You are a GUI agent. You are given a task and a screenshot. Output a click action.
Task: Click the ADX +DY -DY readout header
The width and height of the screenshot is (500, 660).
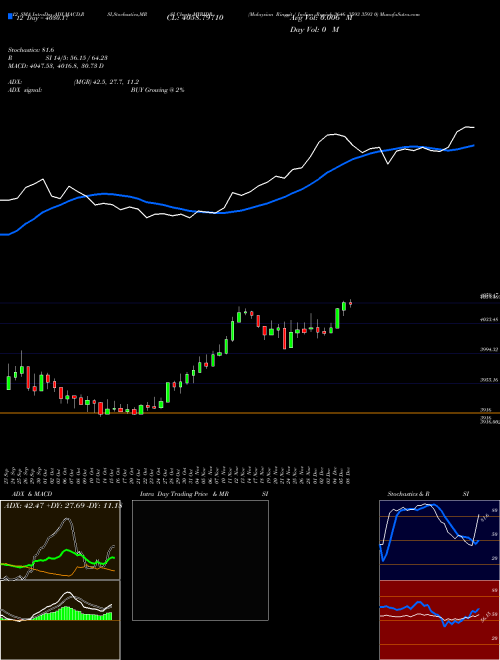[x=62, y=505]
